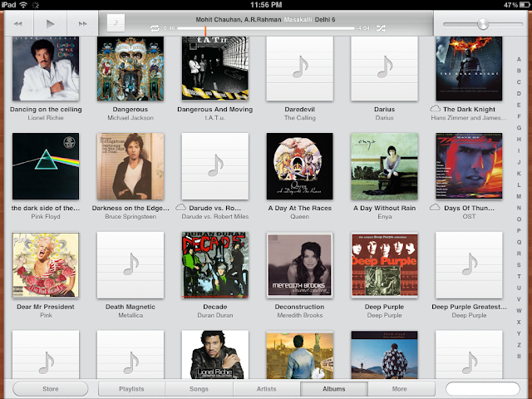This screenshot has width=532, height=399.
Task: Tap the Wi-Fi status icon
Action: pyautogui.click(x=23, y=5)
